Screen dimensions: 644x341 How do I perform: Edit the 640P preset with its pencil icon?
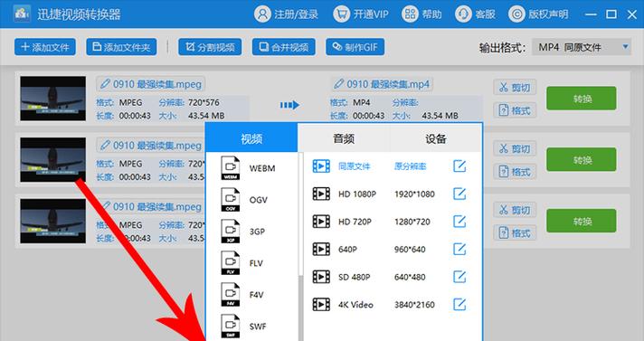tap(459, 249)
